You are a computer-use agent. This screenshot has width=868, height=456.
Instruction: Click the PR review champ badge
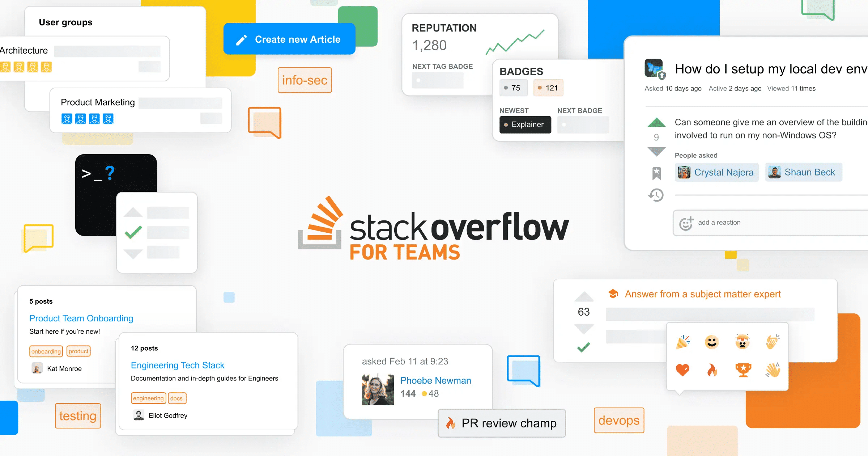(x=502, y=423)
